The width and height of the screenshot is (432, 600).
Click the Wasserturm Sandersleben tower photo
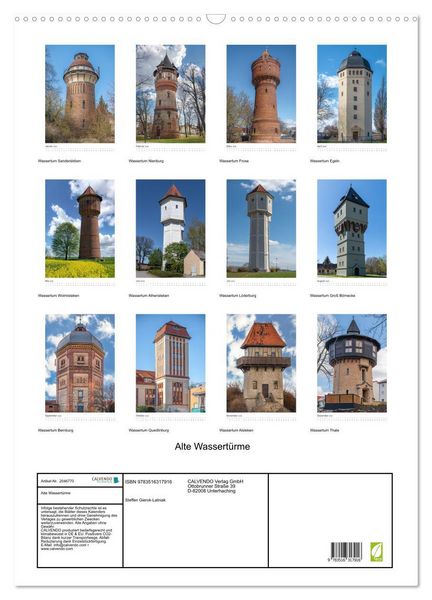(x=80, y=94)
